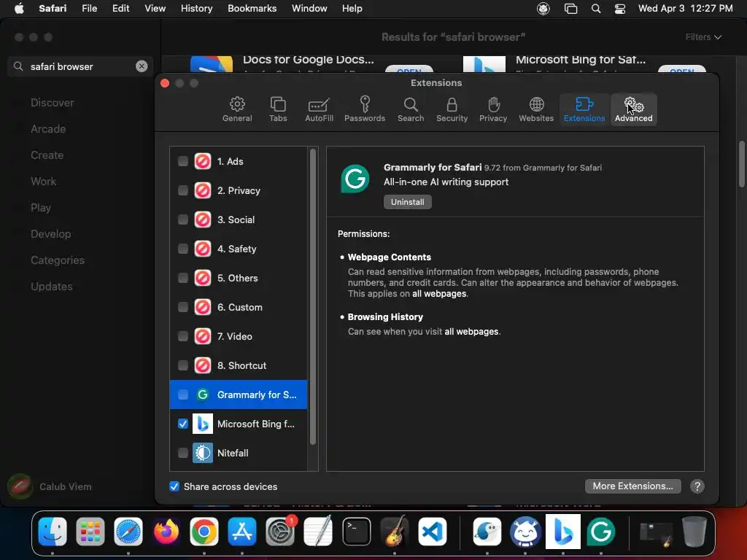Tick the 3. Social extension checkbox
Viewport: 747px width, 560px height.
click(183, 219)
